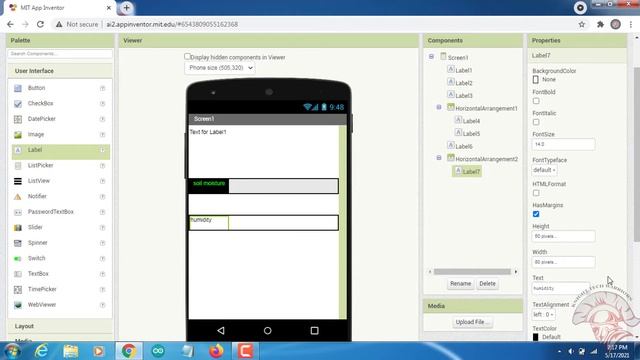
Task: Tap the phone preview back button
Action: pos(221,331)
